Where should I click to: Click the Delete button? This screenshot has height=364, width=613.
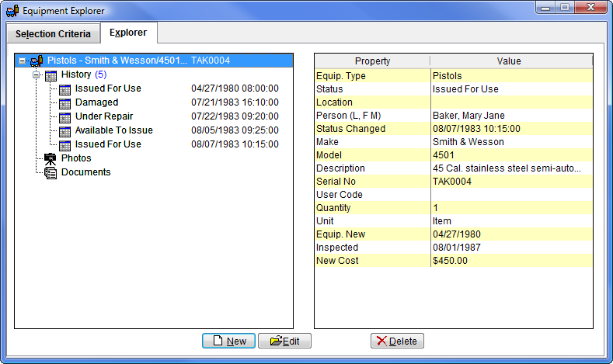[x=397, y=341]
